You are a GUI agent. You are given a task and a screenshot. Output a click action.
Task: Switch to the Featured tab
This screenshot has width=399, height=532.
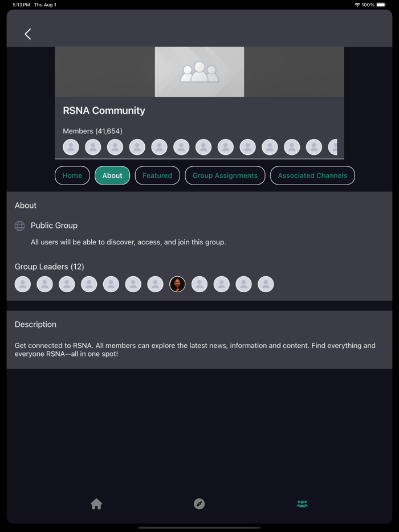pyautogui.click(x=157, y=175)
